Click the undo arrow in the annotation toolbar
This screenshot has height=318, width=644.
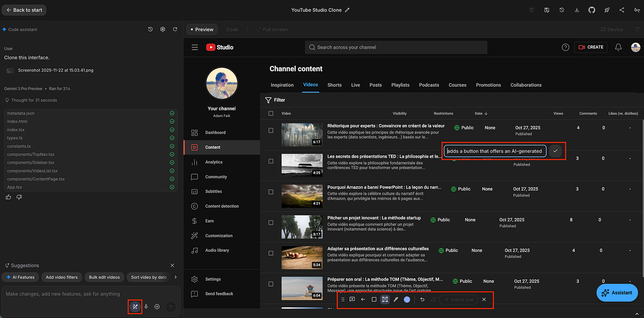[x=422, y=299]
